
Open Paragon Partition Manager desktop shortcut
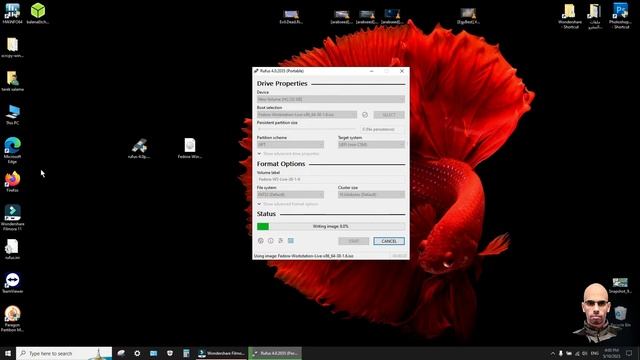pos(12,319)
